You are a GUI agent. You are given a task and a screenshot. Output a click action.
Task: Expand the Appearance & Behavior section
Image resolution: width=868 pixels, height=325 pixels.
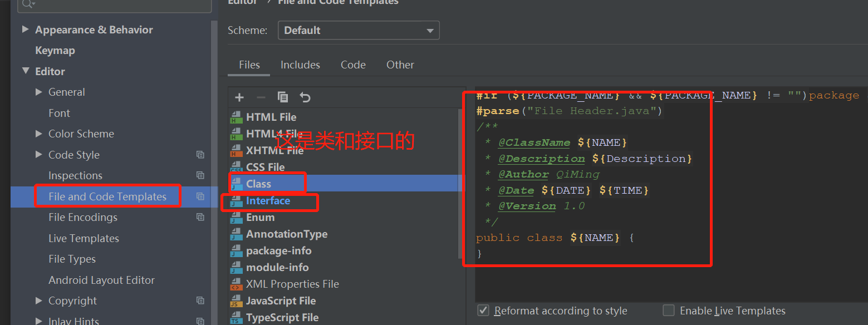(x=25, y=29)
